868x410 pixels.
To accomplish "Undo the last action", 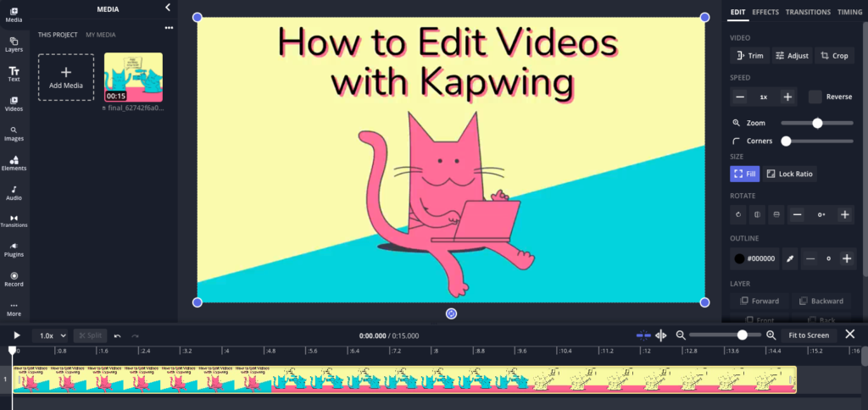I will (x=117, y=335).
